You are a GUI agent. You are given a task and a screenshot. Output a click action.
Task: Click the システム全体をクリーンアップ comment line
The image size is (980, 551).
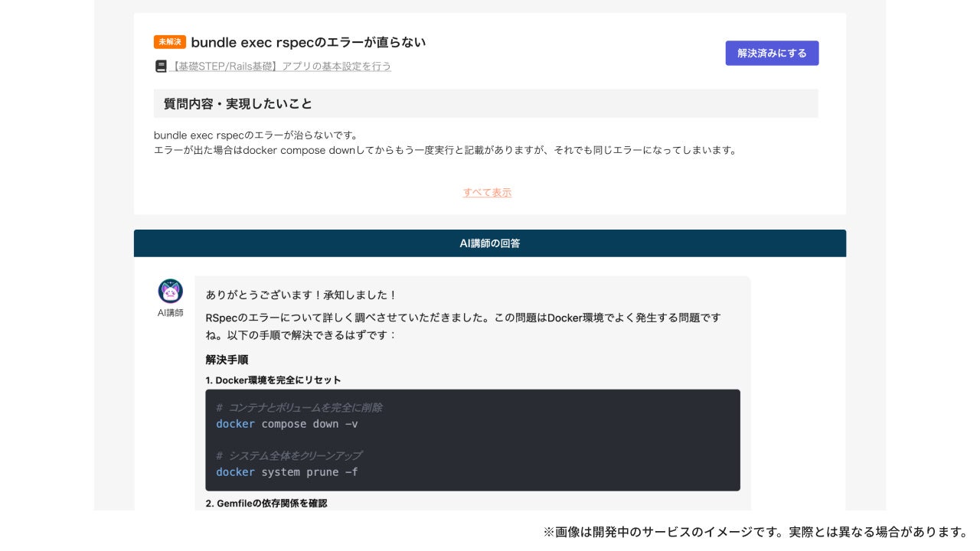tap(289, 456)
